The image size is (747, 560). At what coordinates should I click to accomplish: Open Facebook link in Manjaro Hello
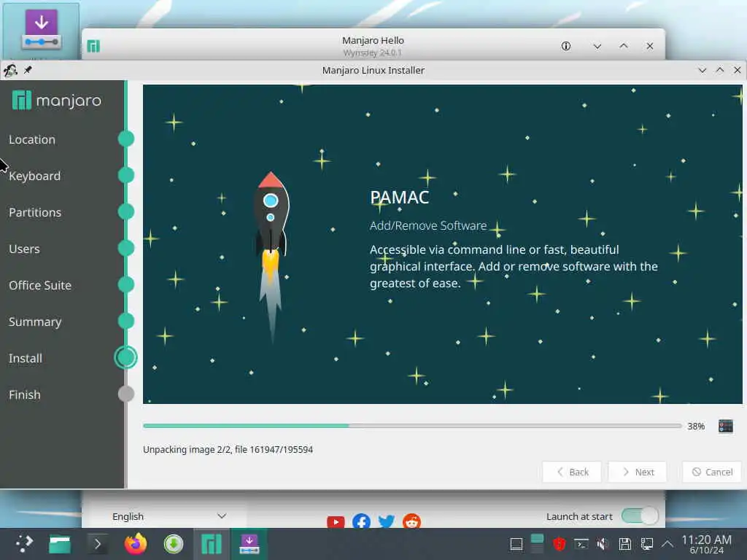click(x=361, y=521)
